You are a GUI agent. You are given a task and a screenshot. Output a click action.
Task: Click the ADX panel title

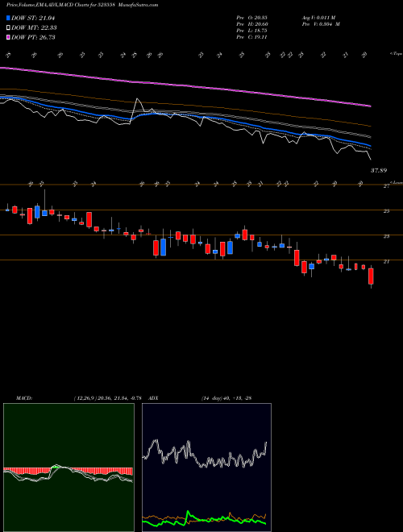point(153,398)
